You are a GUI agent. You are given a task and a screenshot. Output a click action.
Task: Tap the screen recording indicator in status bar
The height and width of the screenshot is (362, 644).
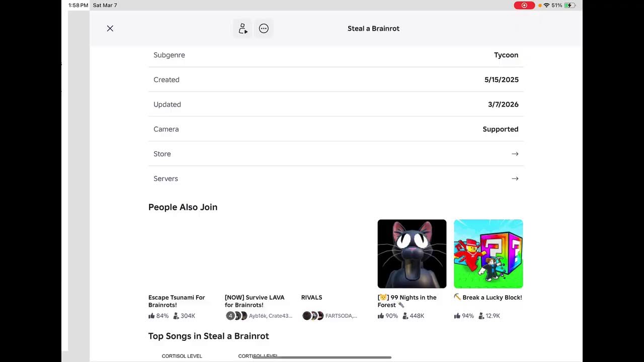524,5
